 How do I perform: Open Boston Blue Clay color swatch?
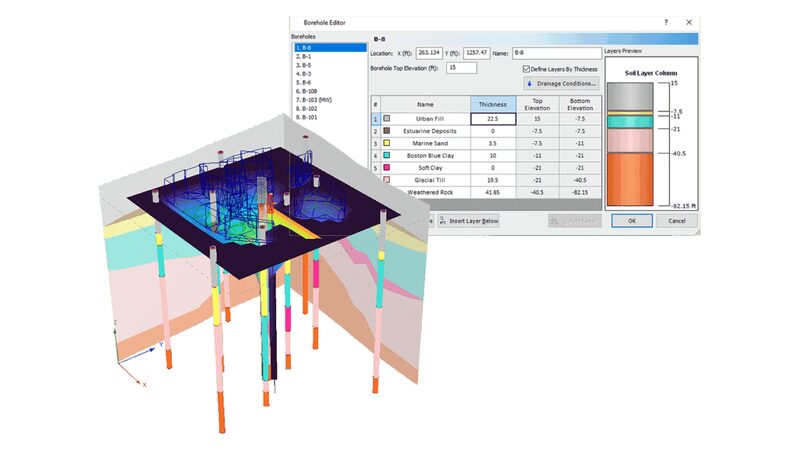387,155
